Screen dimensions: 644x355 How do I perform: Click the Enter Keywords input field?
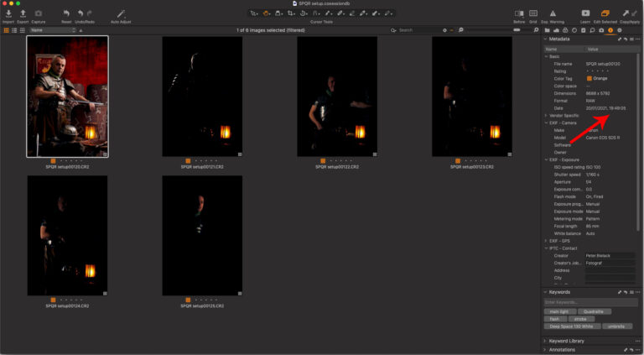tap(590, 302)
